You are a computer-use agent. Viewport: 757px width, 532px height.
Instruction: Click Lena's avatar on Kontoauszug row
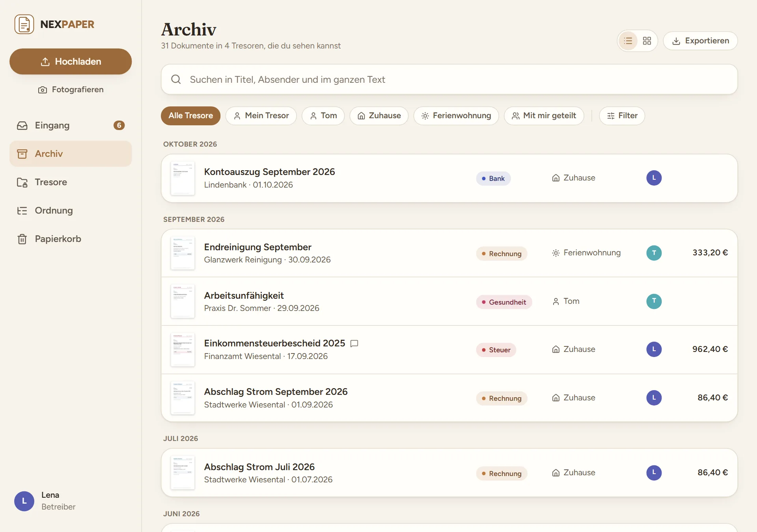pyautogui.click(x=654, y=178)
